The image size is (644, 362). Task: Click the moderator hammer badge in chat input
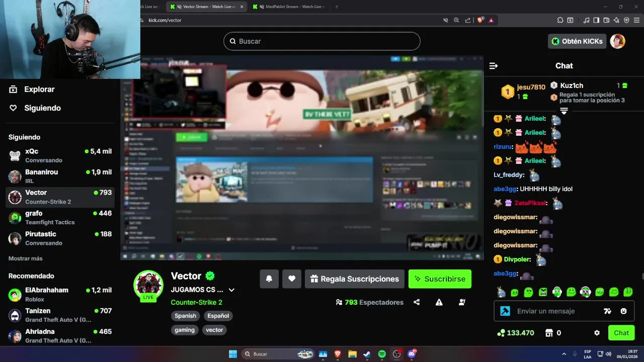coord(505,311)
